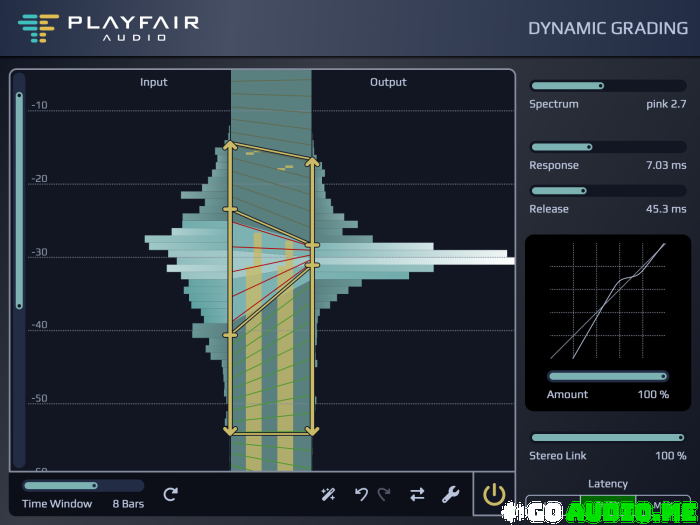Click the output range top arrow handle

point(312,160)
